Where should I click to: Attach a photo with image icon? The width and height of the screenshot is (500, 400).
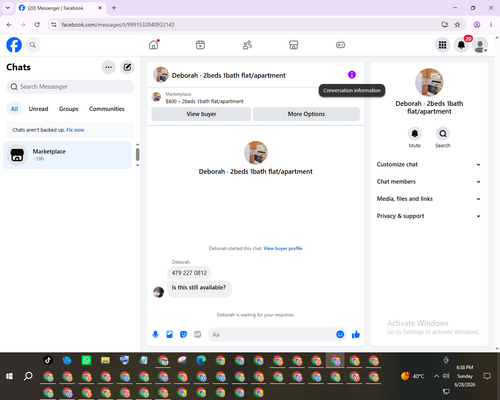tap(169, 334)
